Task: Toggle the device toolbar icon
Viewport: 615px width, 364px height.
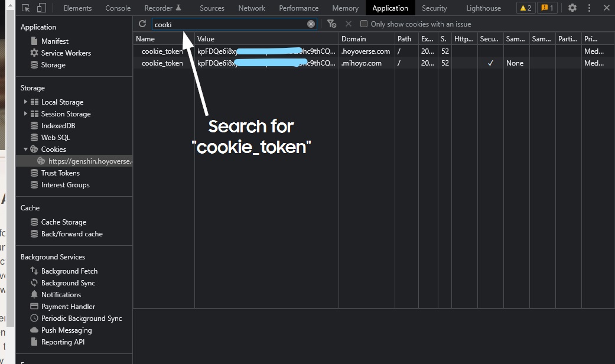Action: pos(41,8)
